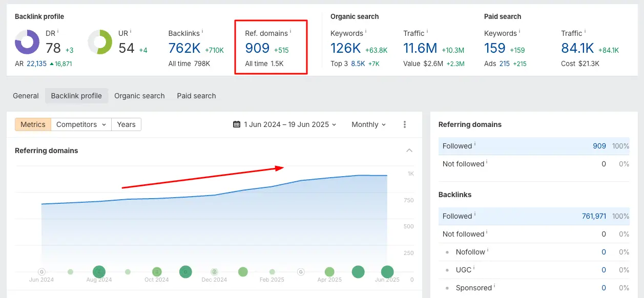The width and height of the screenshot is (644, 298).
Task: Click the info icon next to DR
Action: point(58,32)
